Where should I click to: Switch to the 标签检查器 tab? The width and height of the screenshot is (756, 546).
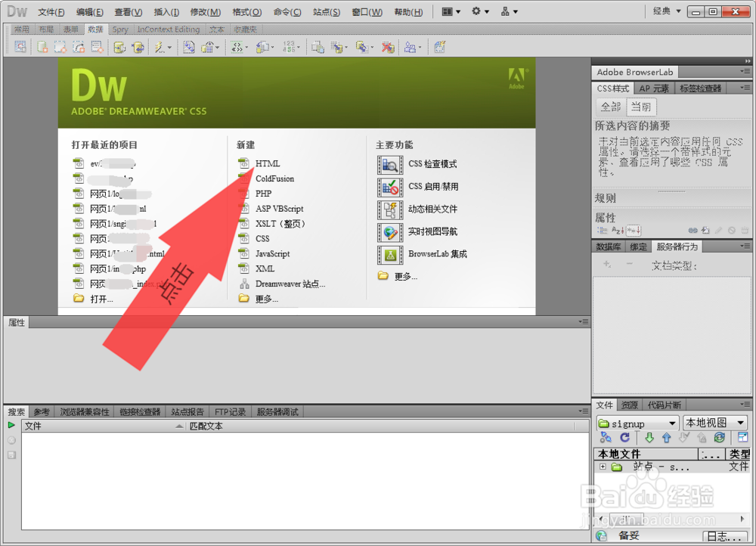click(700, 88)
